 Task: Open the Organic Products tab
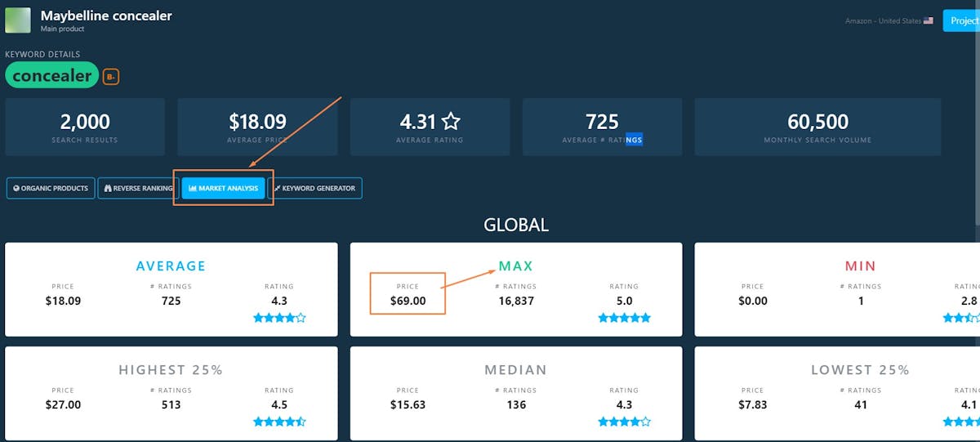click(x=51, y=189)
